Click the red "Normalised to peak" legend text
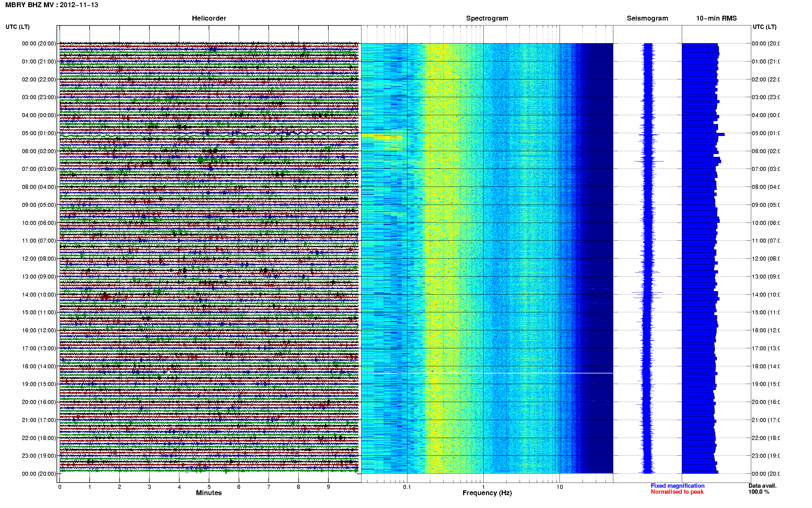Screen dimensions: 812x508 click(x=677, y=492)
